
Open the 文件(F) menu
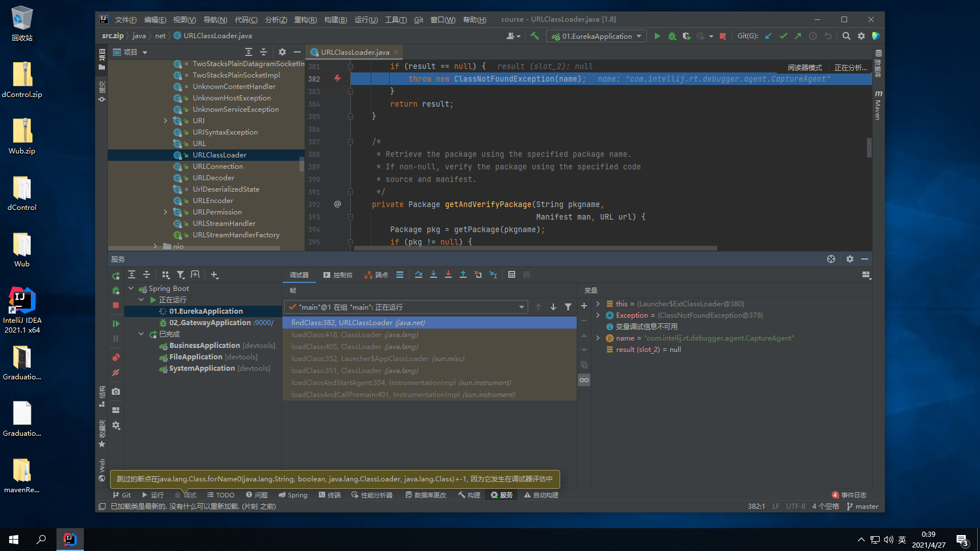pos(125,19)
